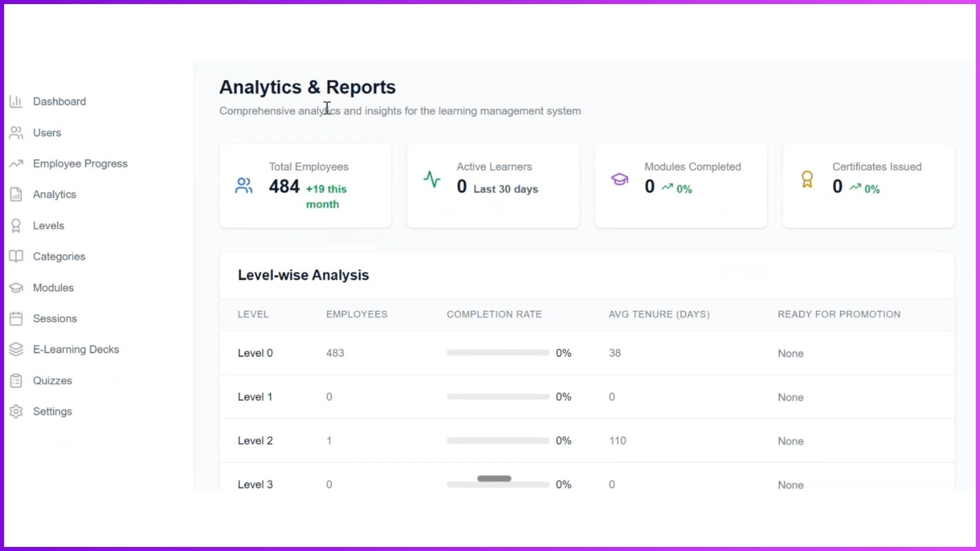Click the Certificates Issued ribbon icon
980x551 pixels.
(807, 179)
